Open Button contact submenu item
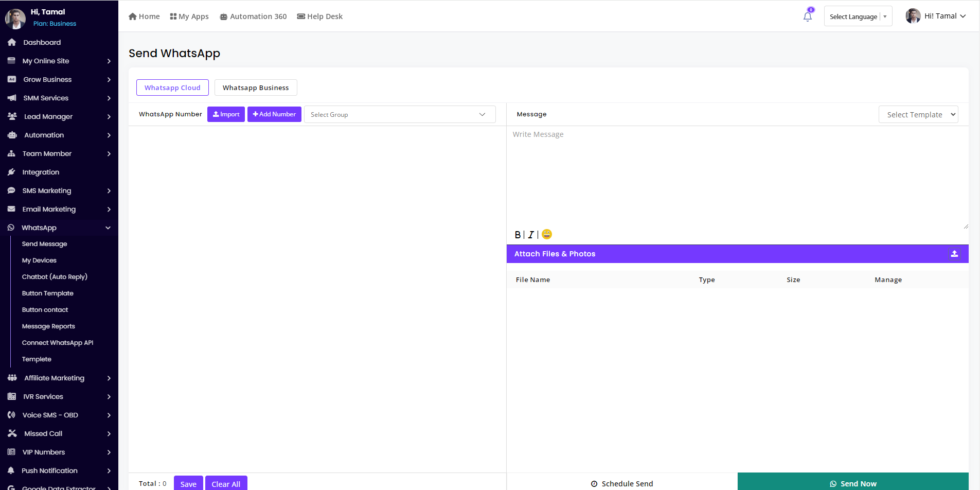Viewport: 980px width, 490px height. (45, 310)
